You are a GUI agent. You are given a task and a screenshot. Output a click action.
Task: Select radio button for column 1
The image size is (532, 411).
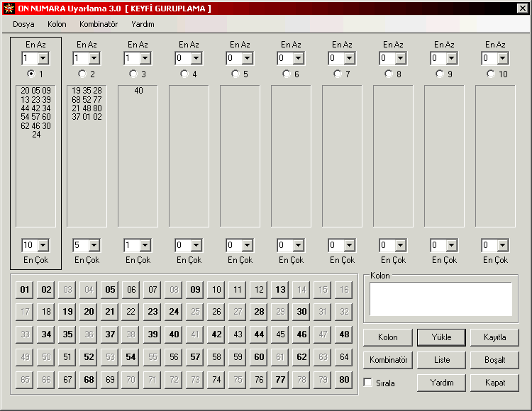31,74
